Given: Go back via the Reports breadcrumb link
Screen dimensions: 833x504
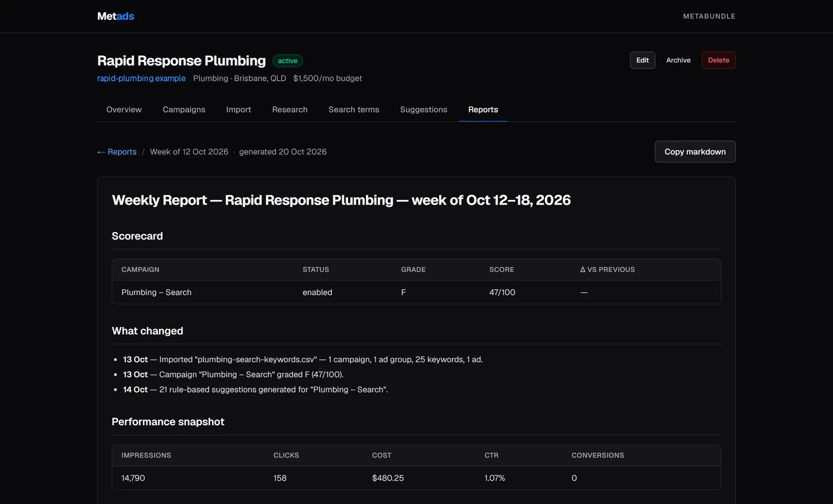Looking at the screenshot, I should tap(117, 152).
